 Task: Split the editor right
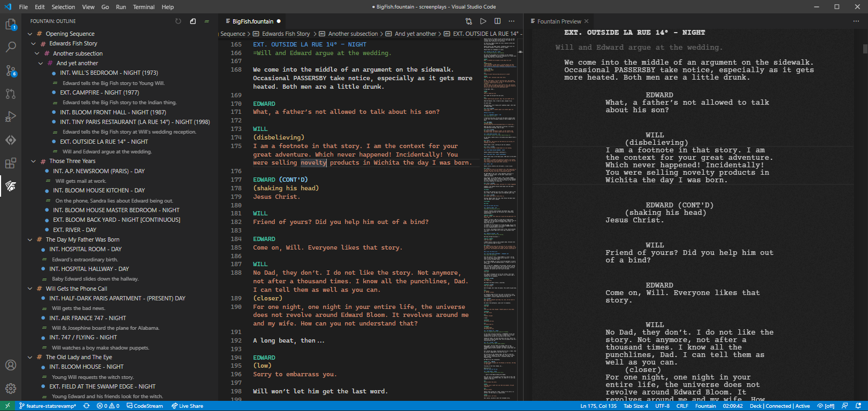click(497, 21)
